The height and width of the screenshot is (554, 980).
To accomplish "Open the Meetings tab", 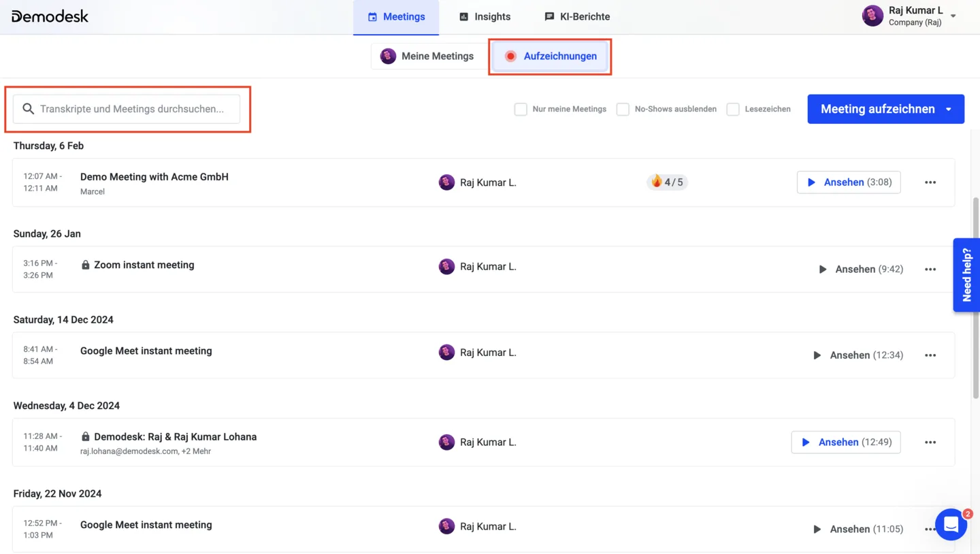I will coord(396,17).
